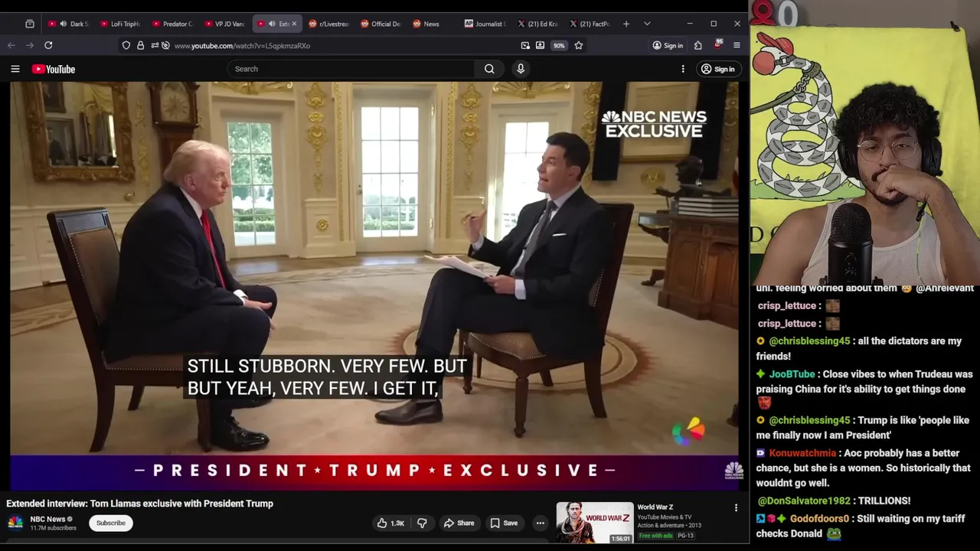This screenshot has width=980, height=551.
Task: Open blocked autoplay permission icon in address bar
Action: (x=165, y=45)
